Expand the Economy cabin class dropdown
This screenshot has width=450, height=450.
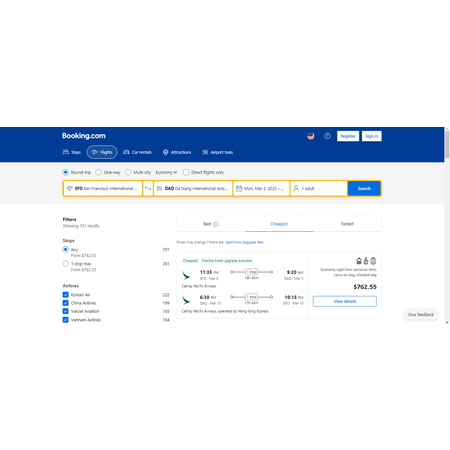click(166, 172)
